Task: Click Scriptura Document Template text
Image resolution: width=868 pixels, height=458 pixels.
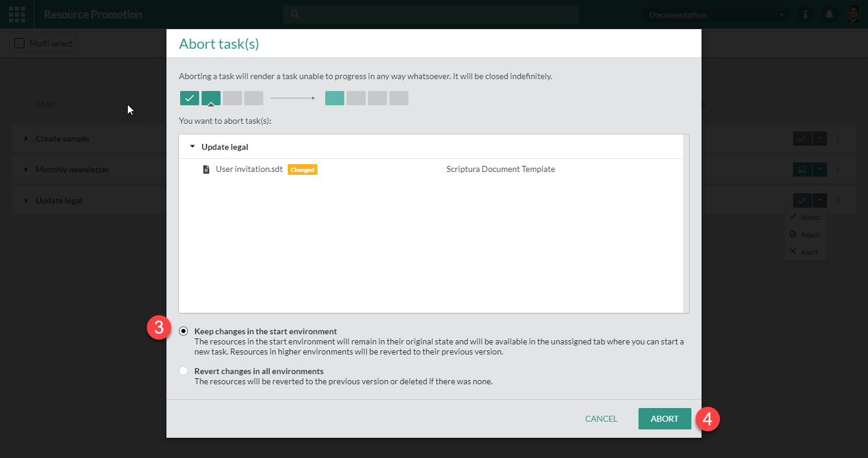Action: (501, 170)
